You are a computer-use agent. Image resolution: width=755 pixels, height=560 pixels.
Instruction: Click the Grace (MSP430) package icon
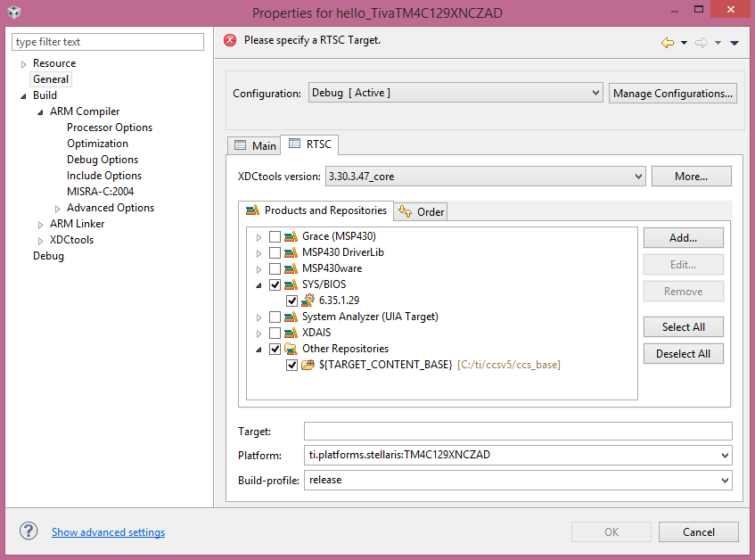coord(292,235)
